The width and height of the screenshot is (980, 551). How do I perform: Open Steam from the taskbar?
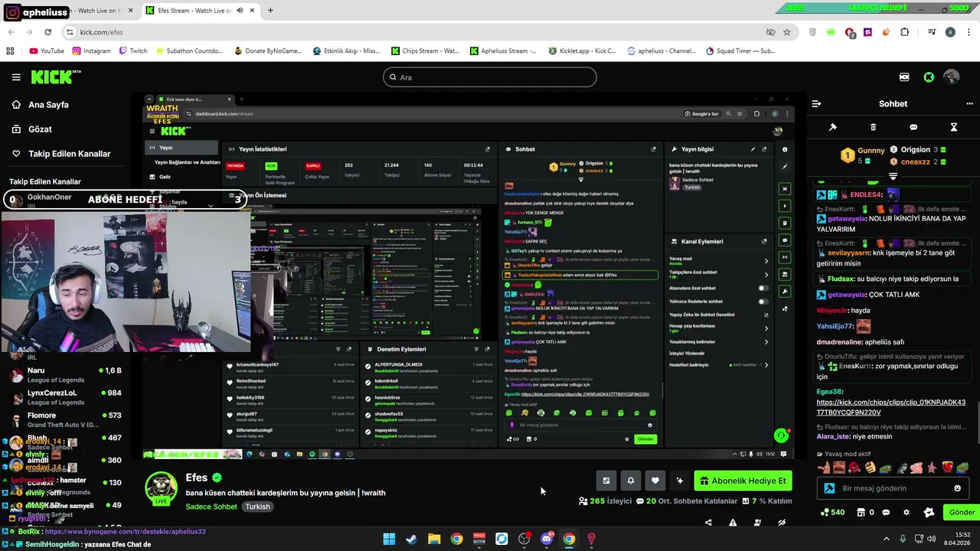411,539
